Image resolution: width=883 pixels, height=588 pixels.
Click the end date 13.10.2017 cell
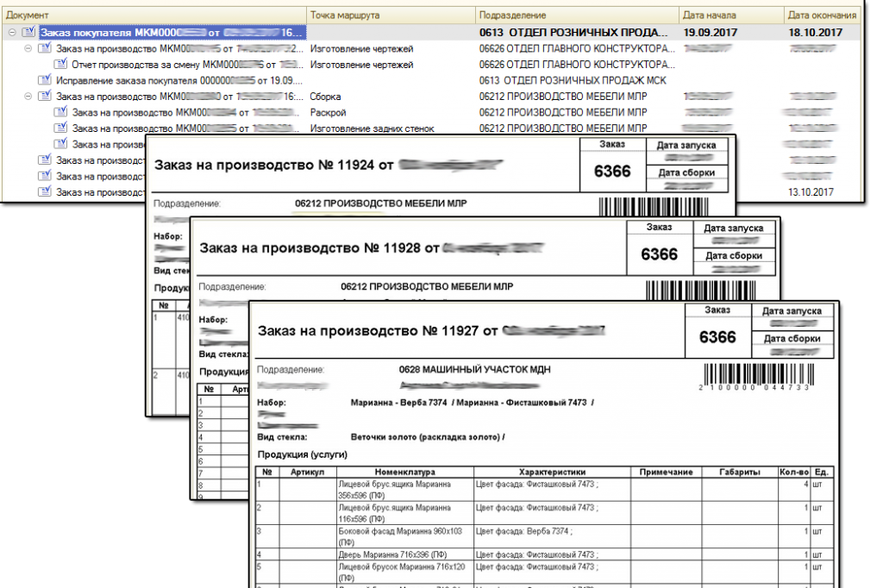811,192
